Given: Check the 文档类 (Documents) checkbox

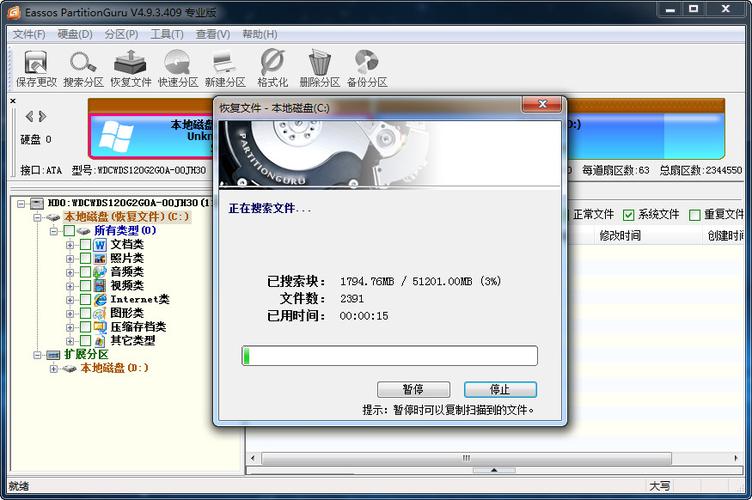Looking at the screenshot, I should 85,245.
